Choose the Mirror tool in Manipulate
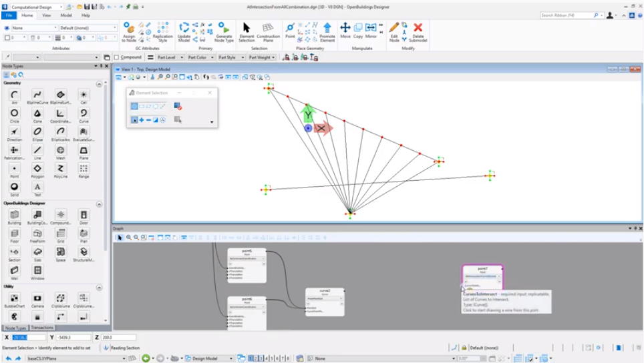644x363 pixels. 371,30
